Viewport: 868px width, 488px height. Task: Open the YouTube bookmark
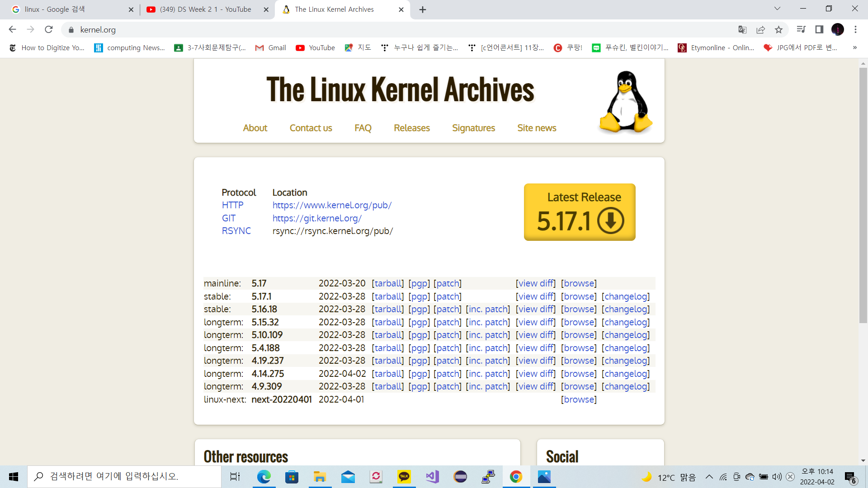tap(315, 47)
